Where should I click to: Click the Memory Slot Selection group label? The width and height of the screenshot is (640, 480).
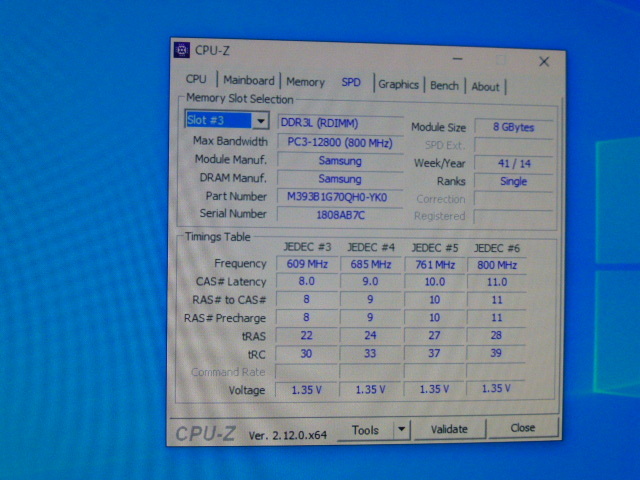pyautogui.click(x=240, y=99)
